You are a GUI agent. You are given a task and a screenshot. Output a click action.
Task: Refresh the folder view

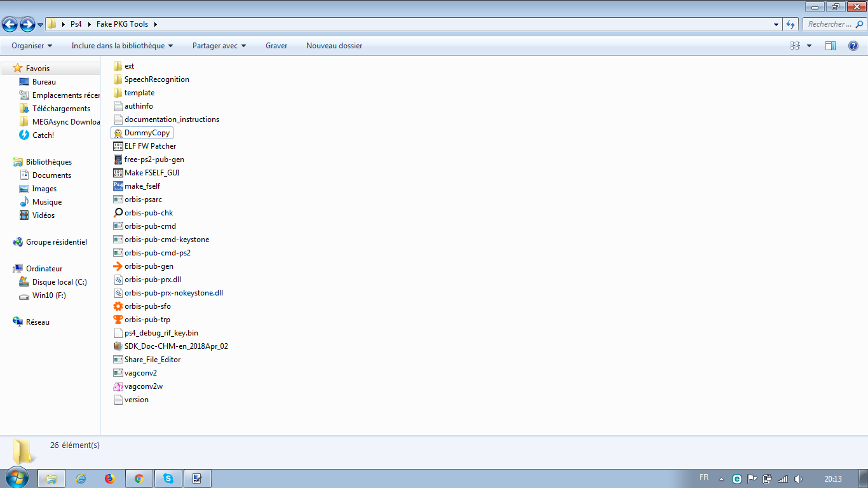pos(790,24)
